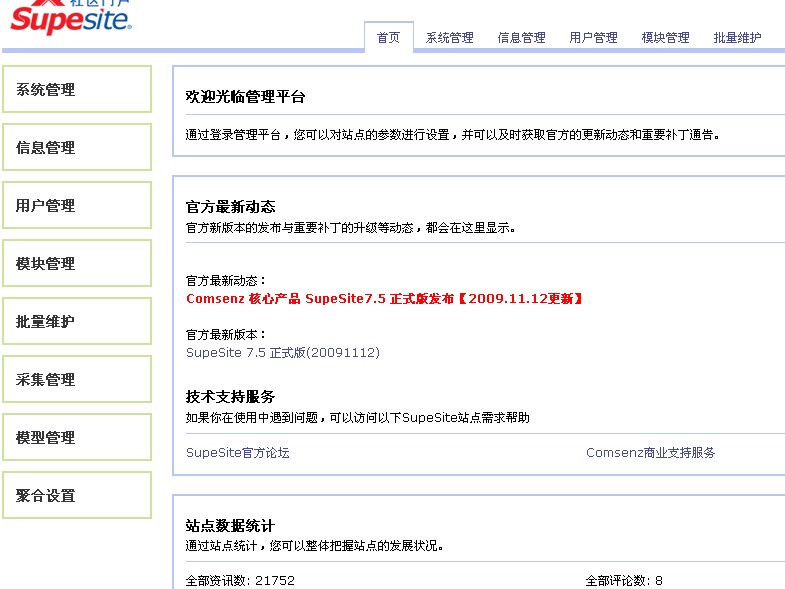Click the 通过站点统计 description line
The height and width of the screenshot is (589, 785).
[314, 546]
